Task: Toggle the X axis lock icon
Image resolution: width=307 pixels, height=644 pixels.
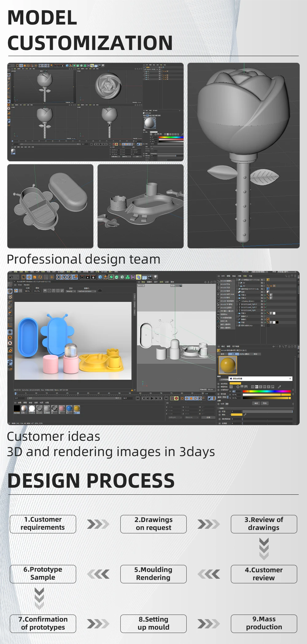Action: (59, 277)
